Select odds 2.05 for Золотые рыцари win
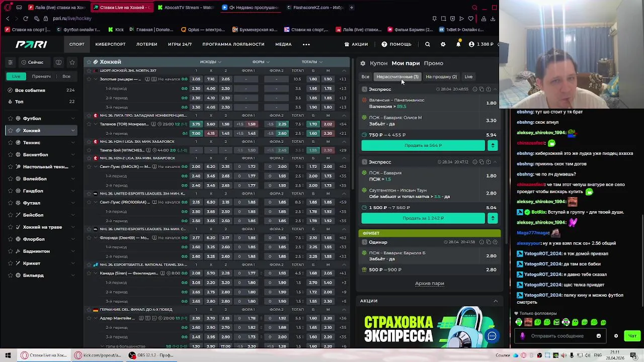Screen dimensions: 644x362 tap(196, 79)
